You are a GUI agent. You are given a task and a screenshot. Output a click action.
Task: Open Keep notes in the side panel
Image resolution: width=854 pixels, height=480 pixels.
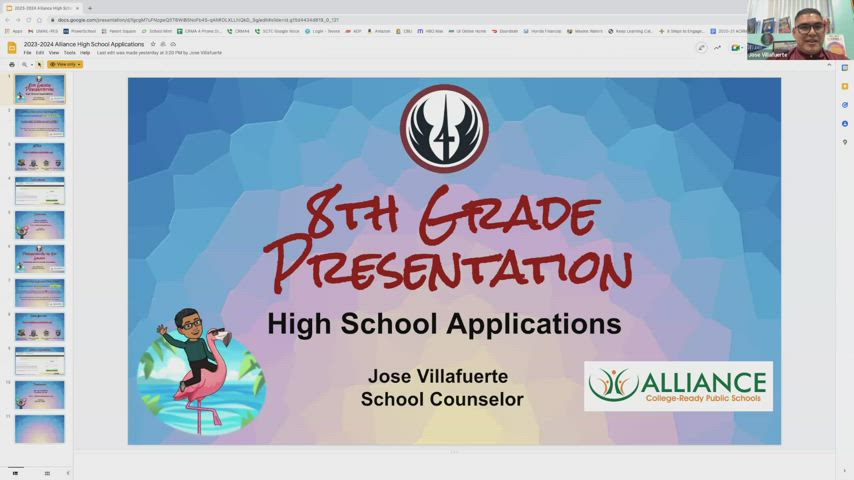point(845,86)
